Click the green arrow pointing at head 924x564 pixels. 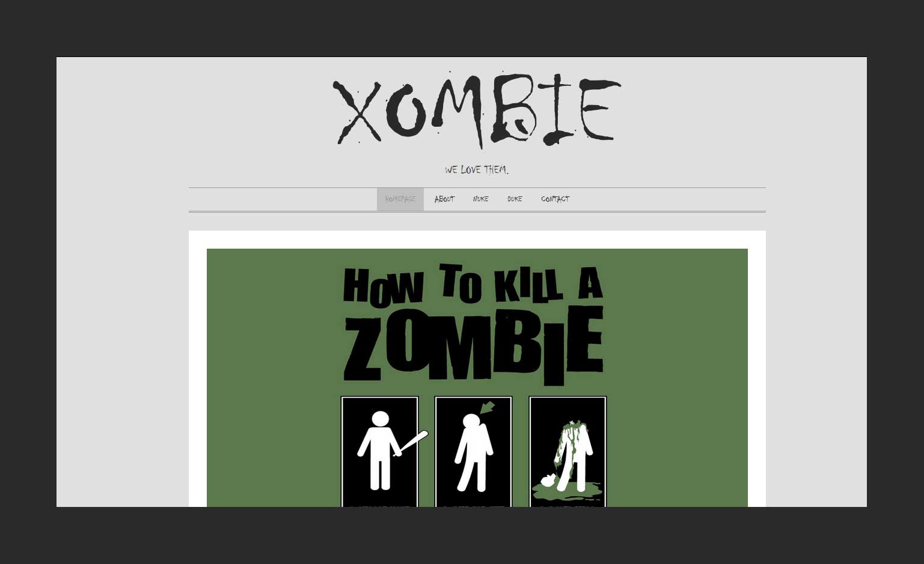(488, 408)
